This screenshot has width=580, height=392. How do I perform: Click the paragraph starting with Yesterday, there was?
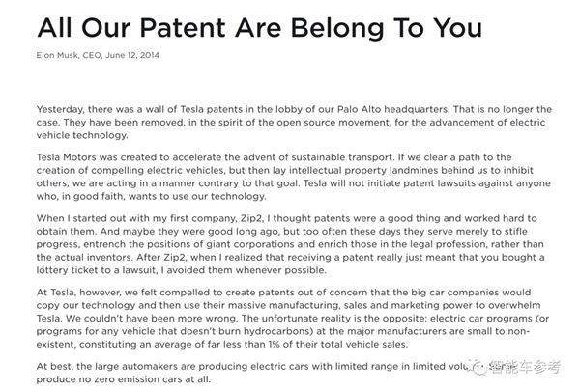[x=294, y=123]
